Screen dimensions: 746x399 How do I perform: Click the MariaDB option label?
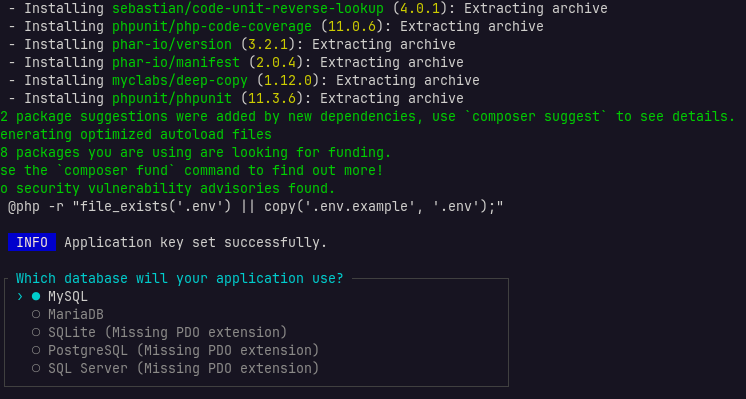pos(76,314)
